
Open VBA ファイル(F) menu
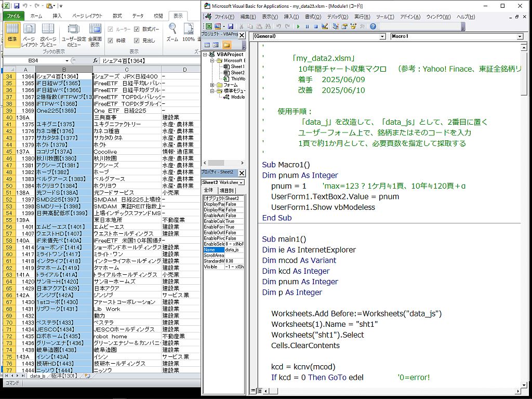tap(224, 17)
